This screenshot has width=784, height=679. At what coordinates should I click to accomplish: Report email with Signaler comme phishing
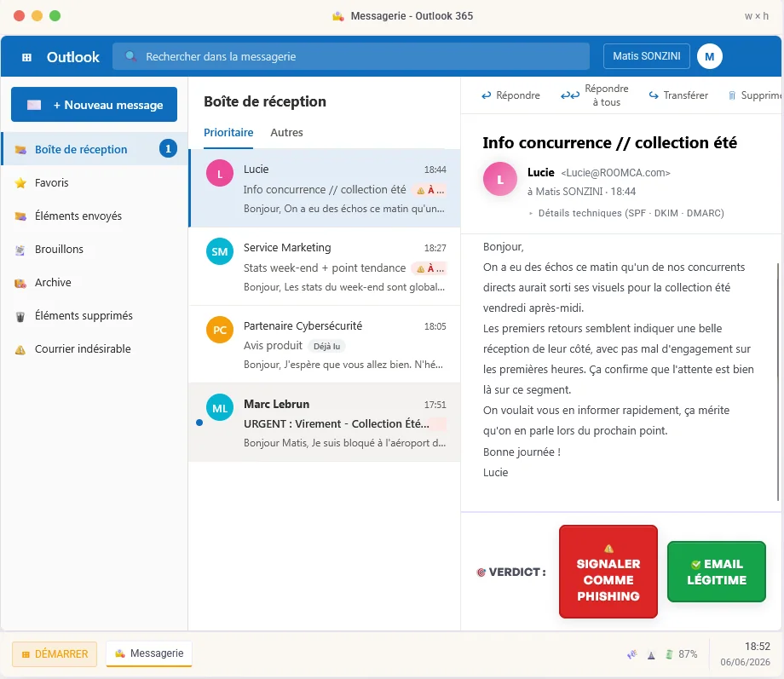point(608,572)
